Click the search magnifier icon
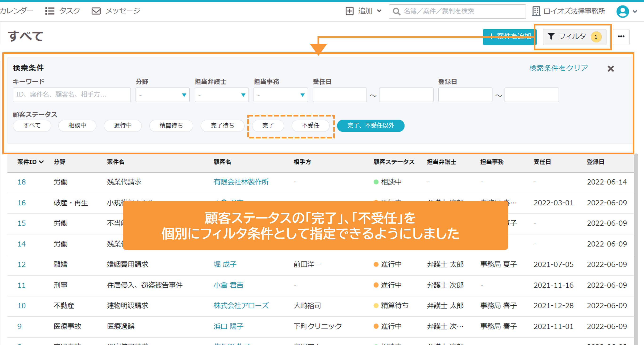 [396, 11]
